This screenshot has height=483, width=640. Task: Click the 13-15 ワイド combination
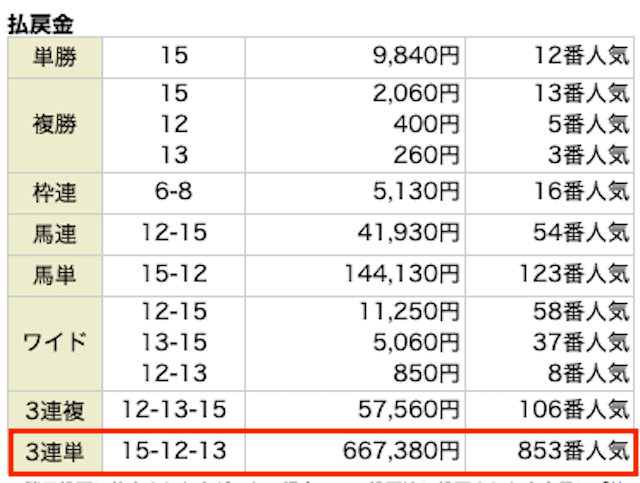[173, 342]
